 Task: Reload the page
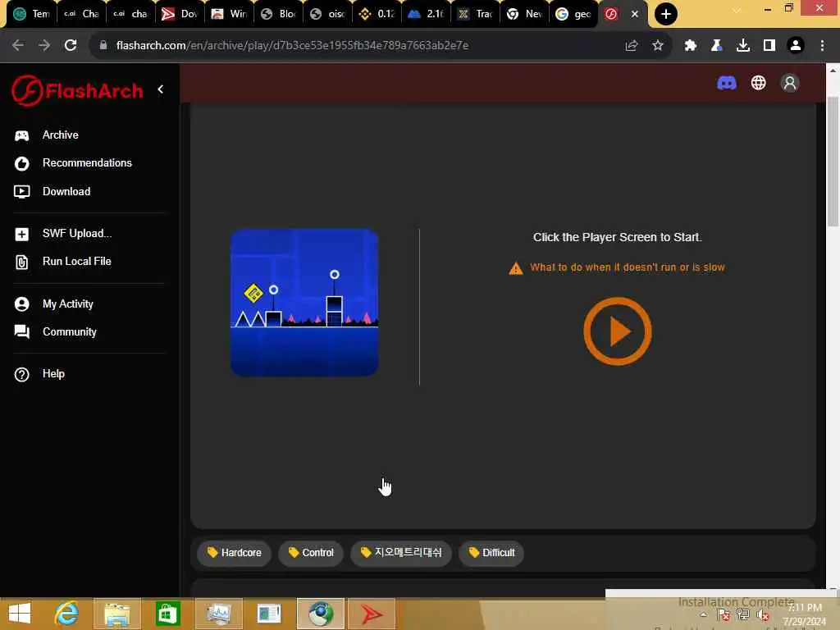point(71,46)
